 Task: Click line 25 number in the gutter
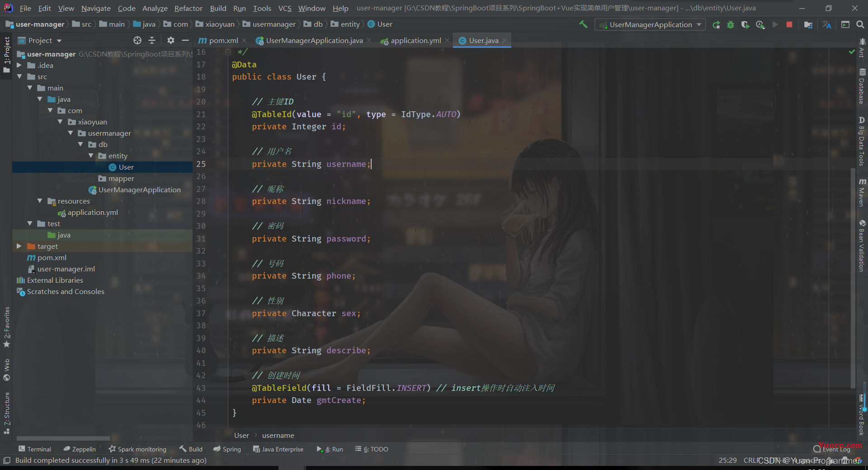201,164
